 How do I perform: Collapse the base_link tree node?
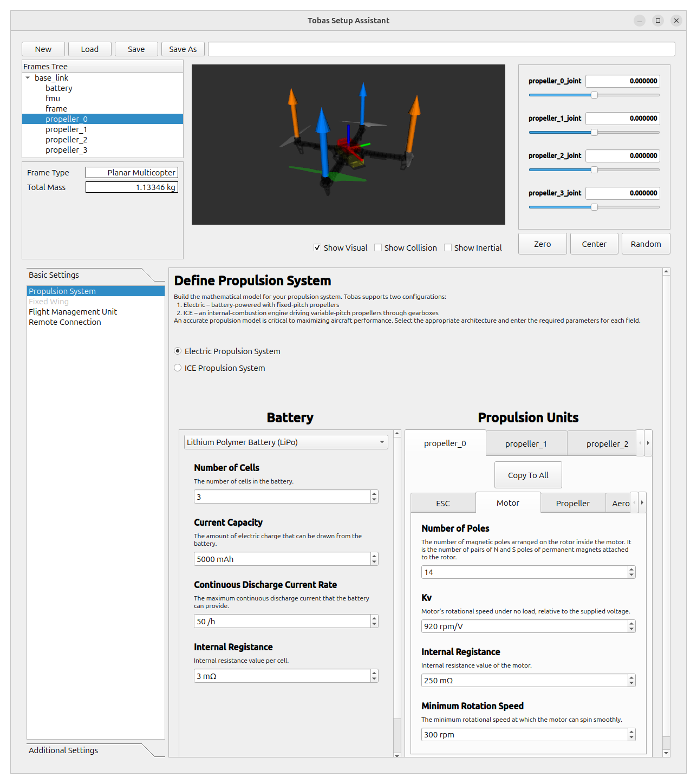pos(28,78)
